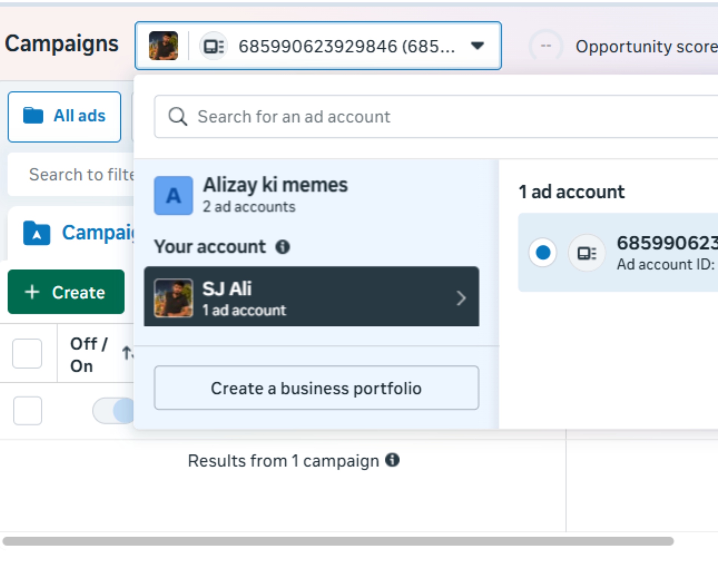This screenshot has width=718, height=588.
Task: Click the All ads folder icon
Action: [x=33, y=116]
